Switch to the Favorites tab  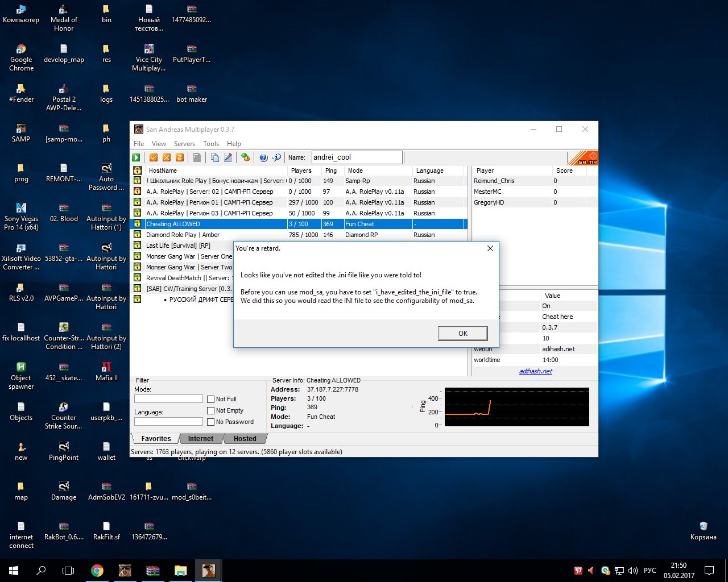156,439
